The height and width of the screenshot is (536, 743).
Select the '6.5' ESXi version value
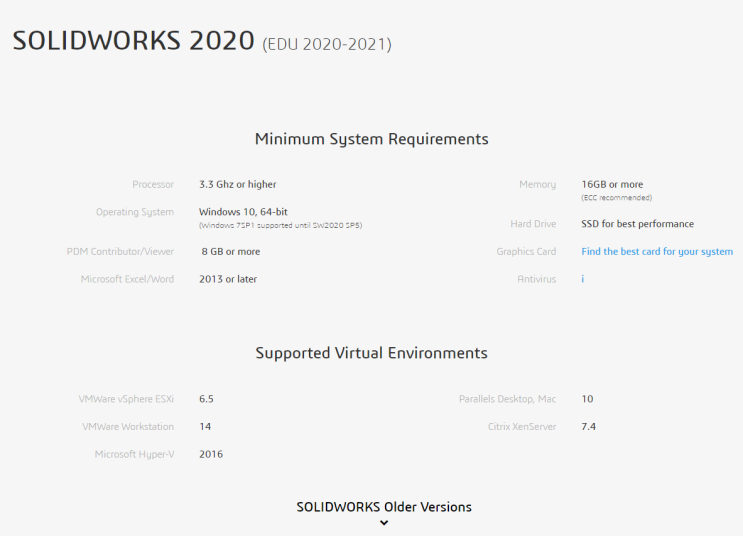pos(206,399)
